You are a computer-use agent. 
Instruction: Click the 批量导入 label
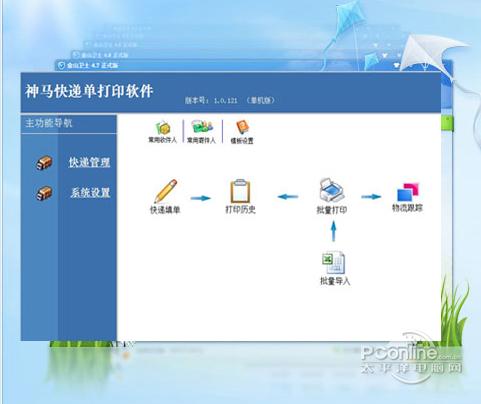click(x=335, y=281)
